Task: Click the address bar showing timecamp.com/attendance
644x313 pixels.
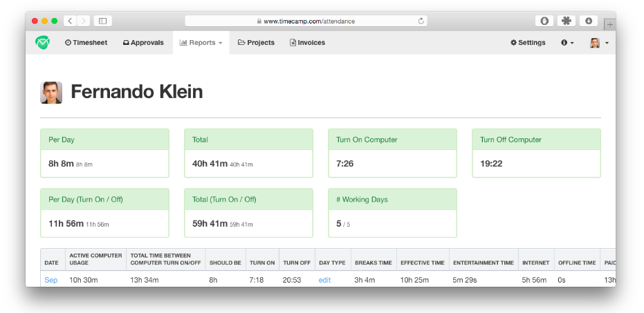Action: [x=306, y=21]
